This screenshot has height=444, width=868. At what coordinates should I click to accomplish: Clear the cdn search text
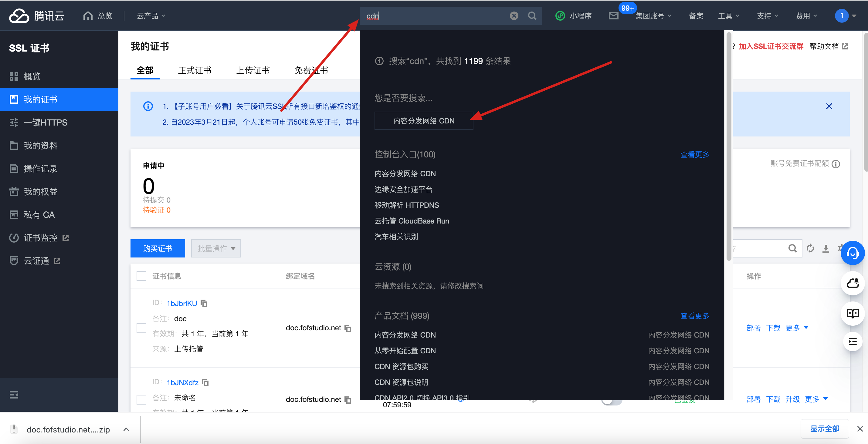coord(514,15)
